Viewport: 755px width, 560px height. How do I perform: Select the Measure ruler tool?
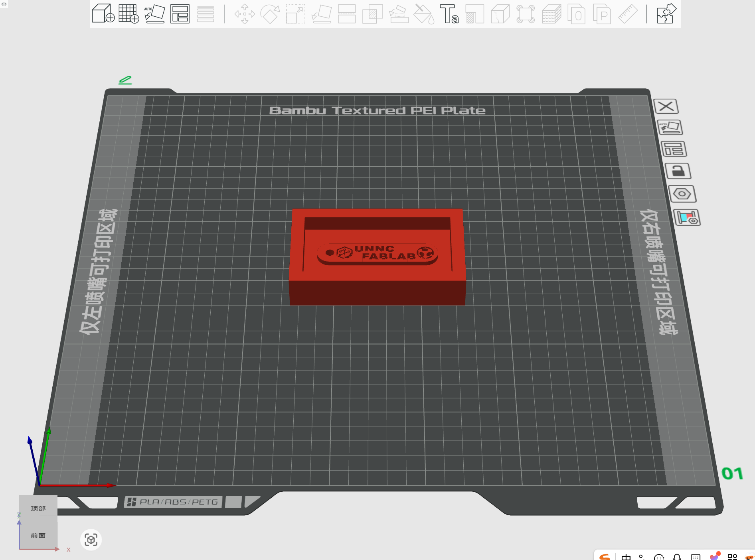coord(628,14)
